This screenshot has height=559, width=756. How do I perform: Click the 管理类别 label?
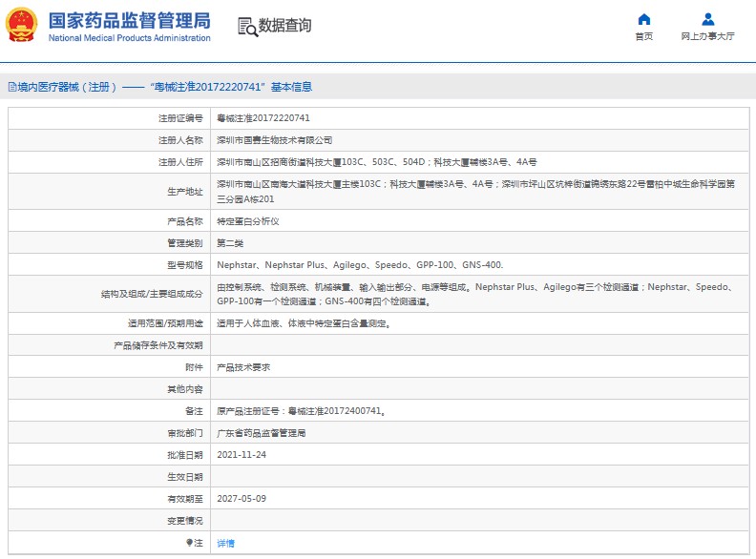185,243
